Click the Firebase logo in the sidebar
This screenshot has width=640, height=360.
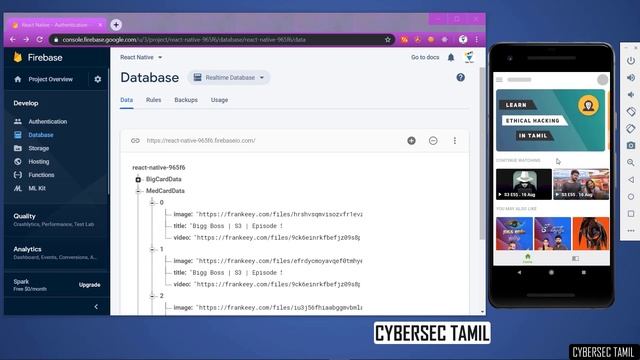[18, 58]
